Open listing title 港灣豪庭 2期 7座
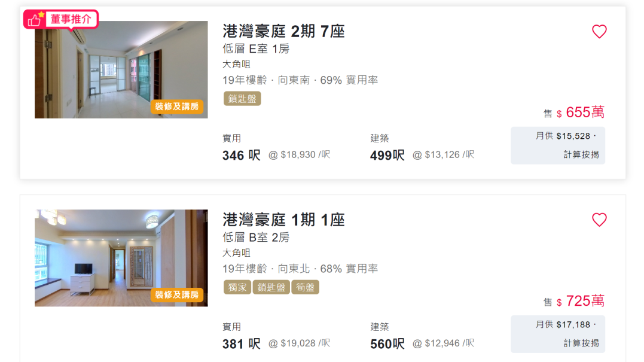Viewport: 644px width, 362px height. tap(283, 31)
